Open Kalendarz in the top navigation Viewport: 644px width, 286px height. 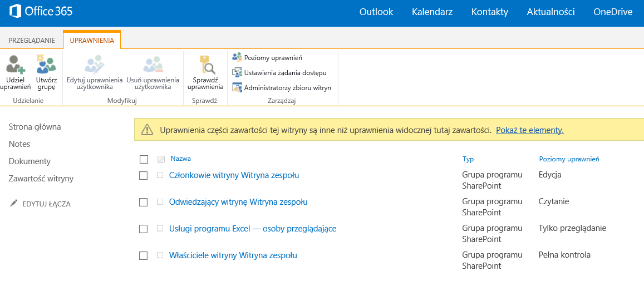pyautogui.click(x=432, y=12)
